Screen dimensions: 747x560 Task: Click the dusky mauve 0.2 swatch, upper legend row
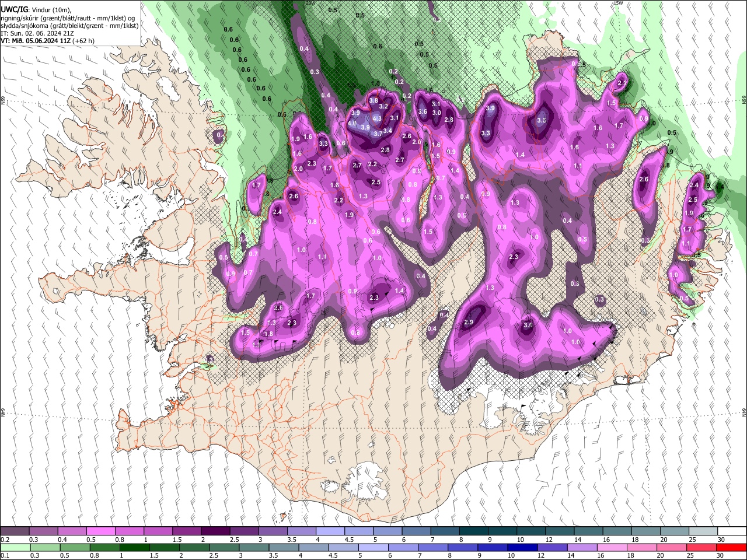coord(15,531)
